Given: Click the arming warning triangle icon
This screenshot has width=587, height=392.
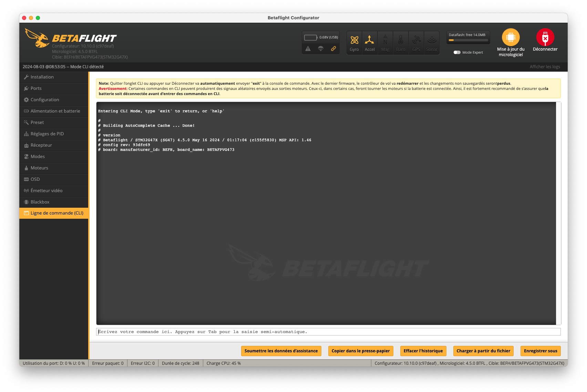Looking at the screenshot, I should click(308, 49).
